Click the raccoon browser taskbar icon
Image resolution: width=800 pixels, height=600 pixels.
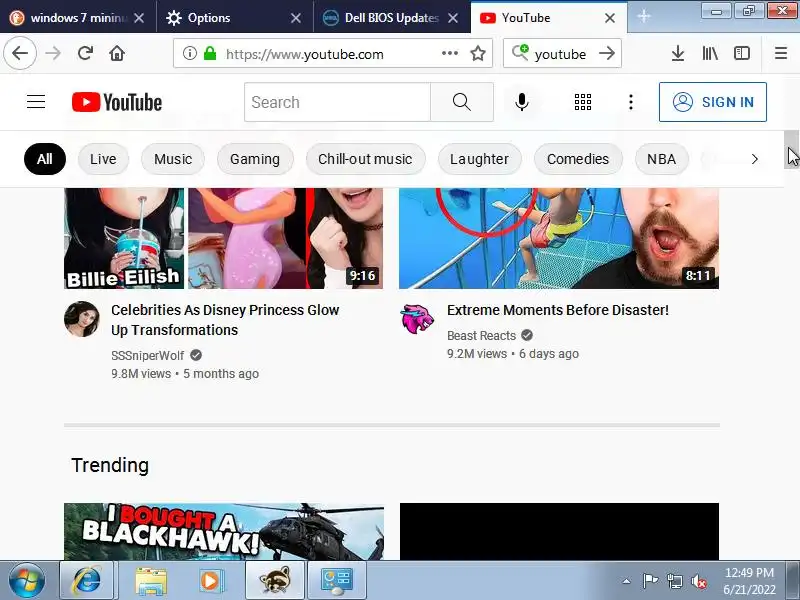pos(275,581)
